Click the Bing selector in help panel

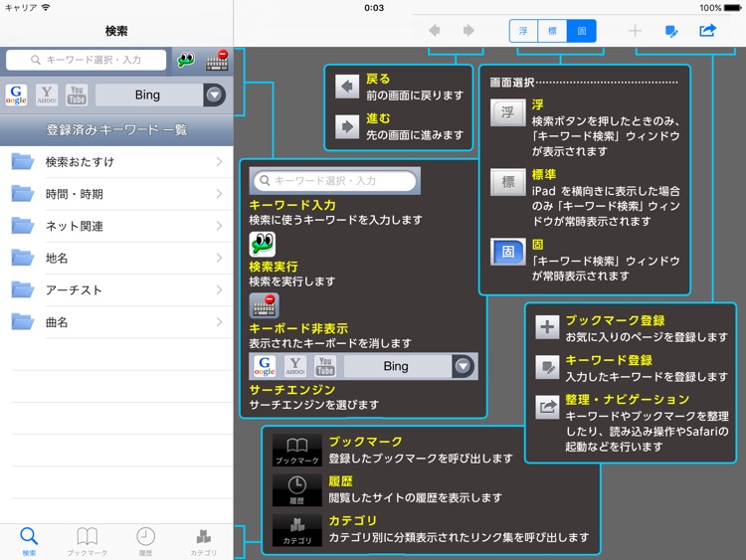click(409, 366)
